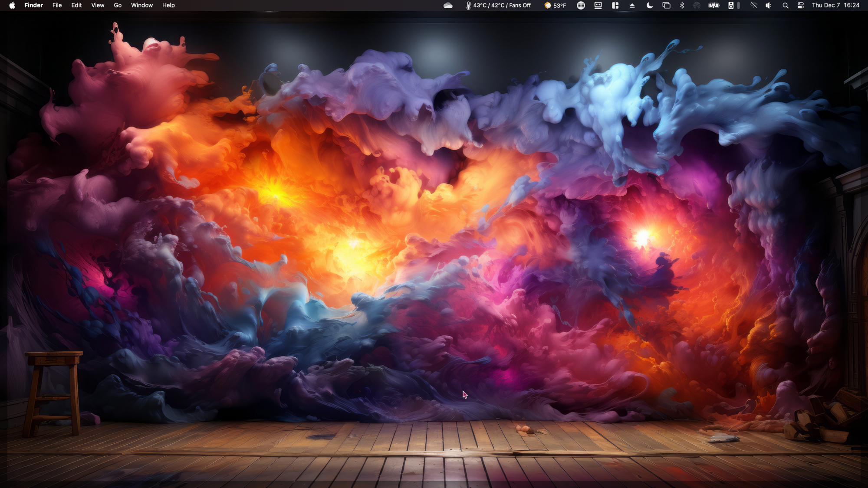The image size is (868, 488).
Task: Open the Help menu
Action: click(168, 5)
